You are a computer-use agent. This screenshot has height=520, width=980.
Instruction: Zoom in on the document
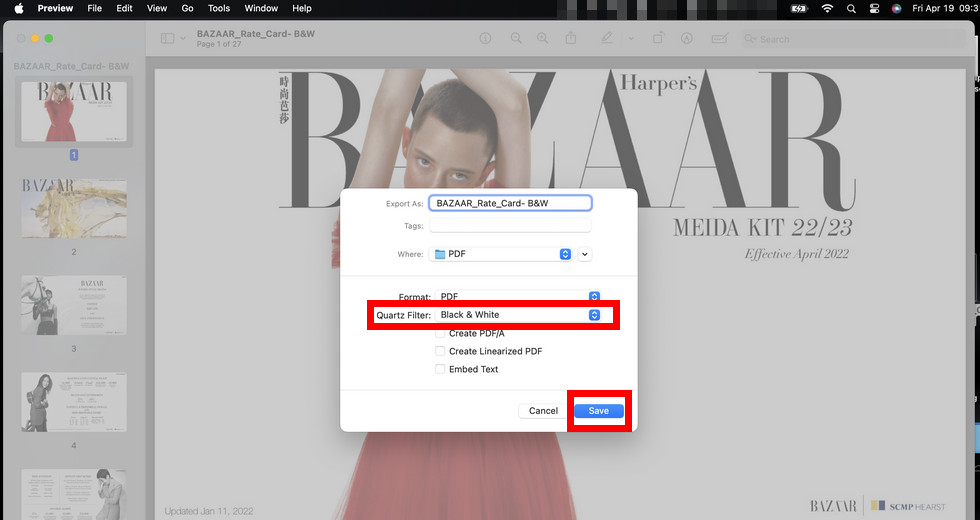[x=542, y=38]
